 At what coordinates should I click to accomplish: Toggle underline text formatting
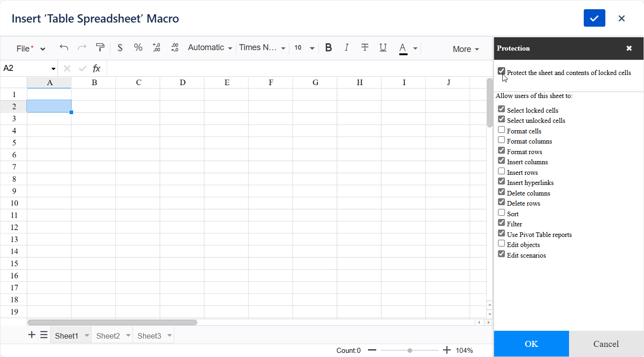coord(383,48)
